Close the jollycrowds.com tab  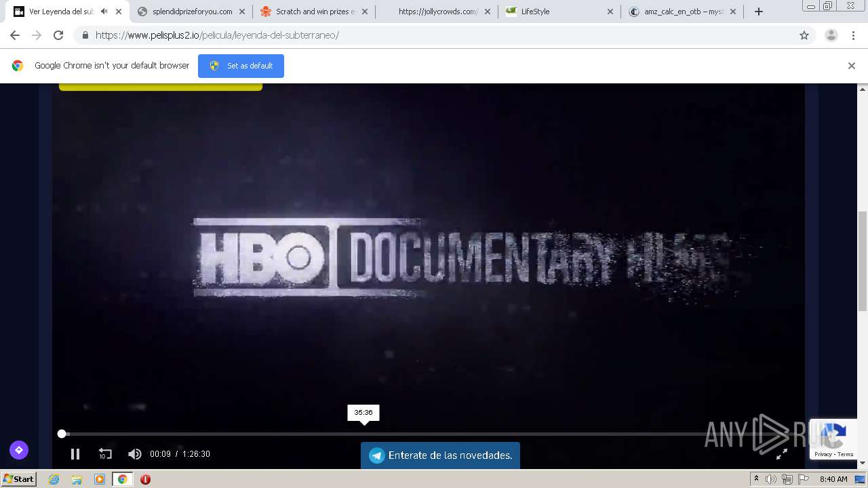[x=488, y=12]
